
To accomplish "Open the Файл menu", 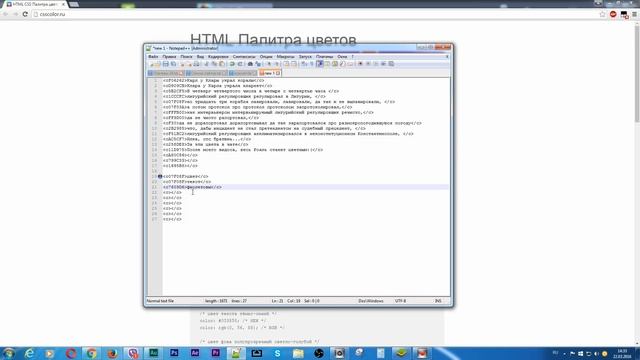I will click(x=153, y=57).
